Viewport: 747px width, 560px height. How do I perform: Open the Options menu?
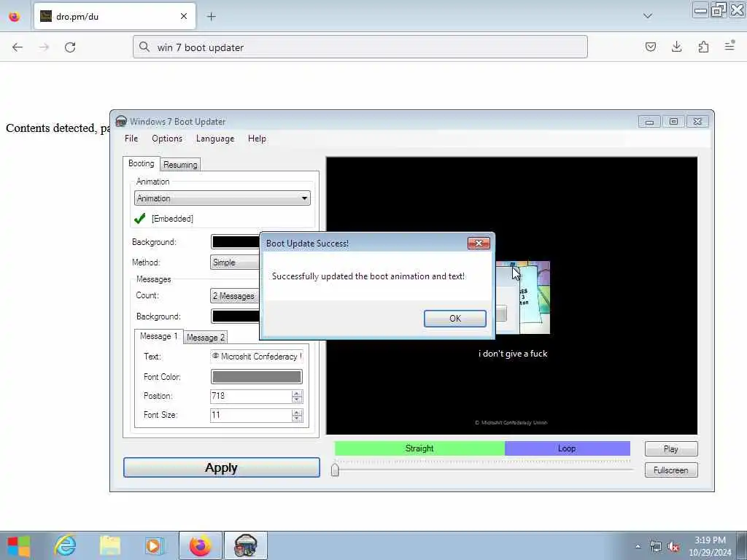[167, 139]
